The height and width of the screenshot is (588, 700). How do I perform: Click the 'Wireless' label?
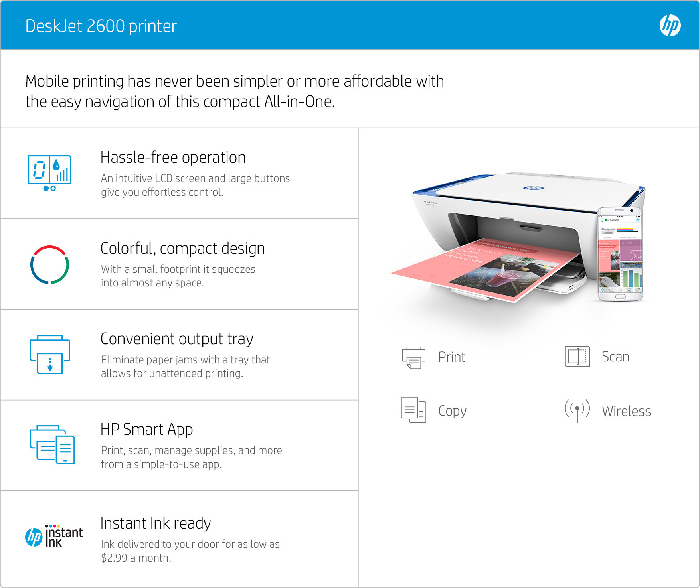626,411
